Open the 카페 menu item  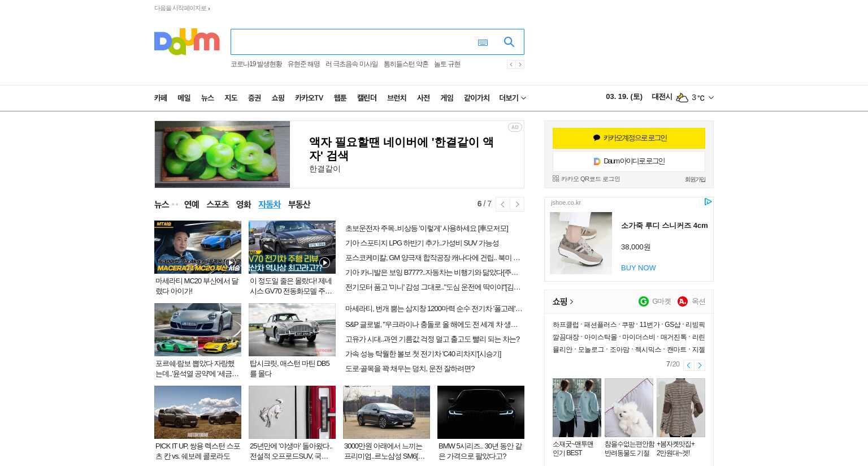click(x=160, y=98)
